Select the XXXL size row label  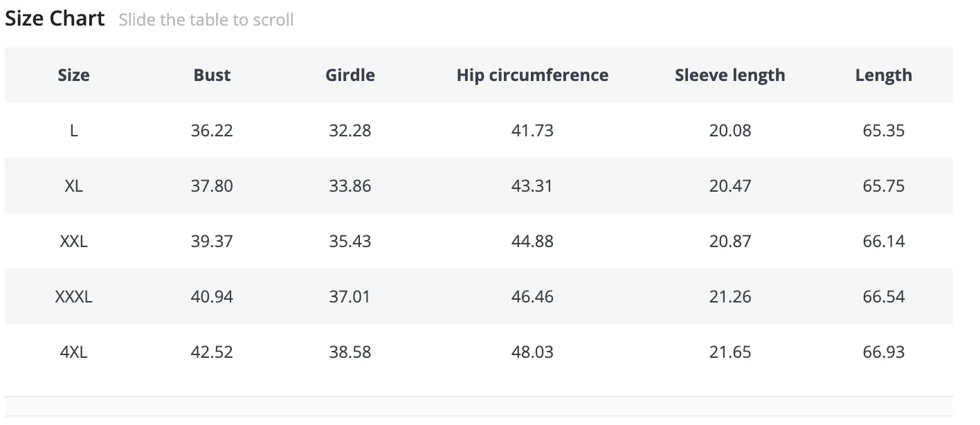(74, 296)
